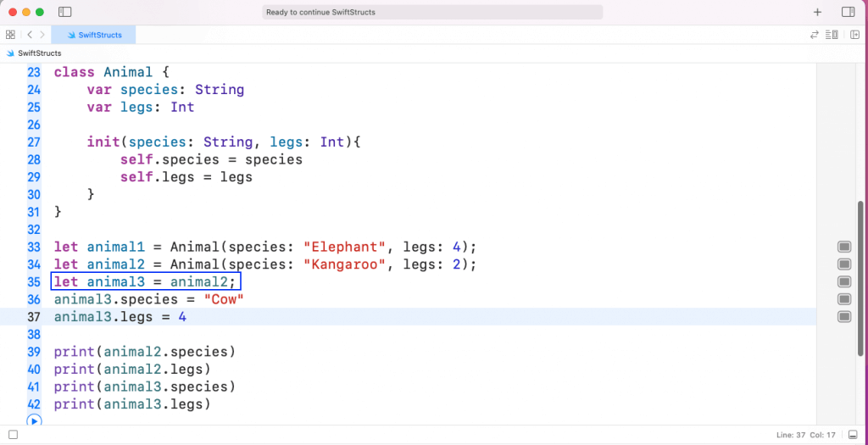Show the quick look result for line 34
Viewport: 868px width, 445px height.
[843, 264]
